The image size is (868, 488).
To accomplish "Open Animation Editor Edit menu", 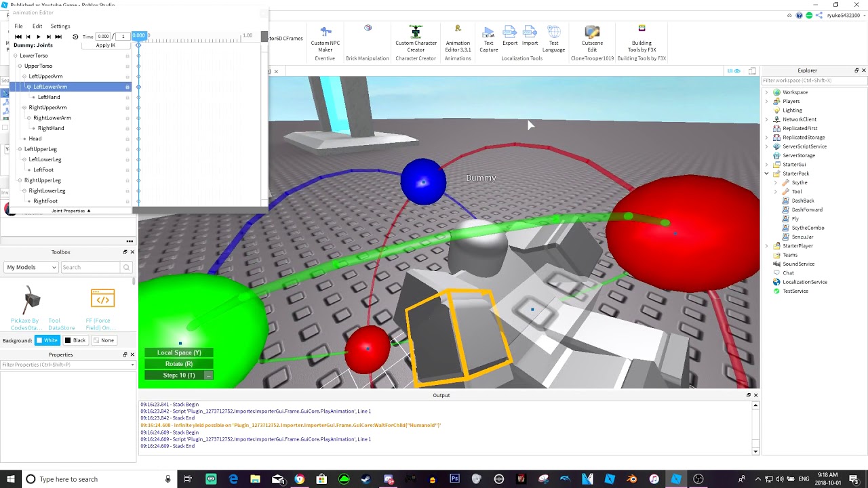I will pos(37,26).
